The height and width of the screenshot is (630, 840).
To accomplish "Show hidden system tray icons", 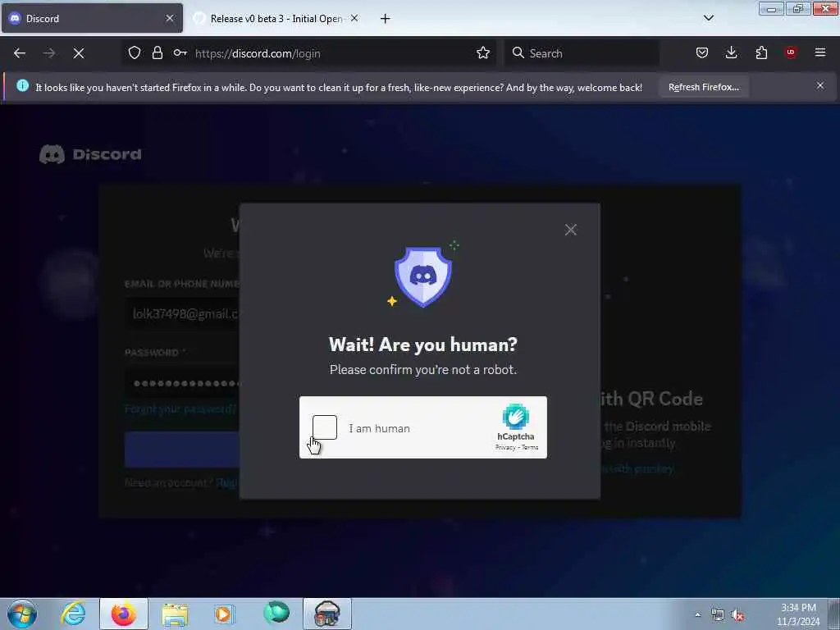I will [697, 615].
